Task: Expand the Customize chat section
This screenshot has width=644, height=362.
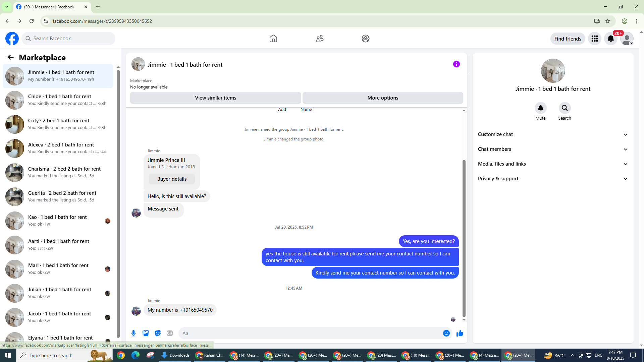Action: click(x=552, y=134)
